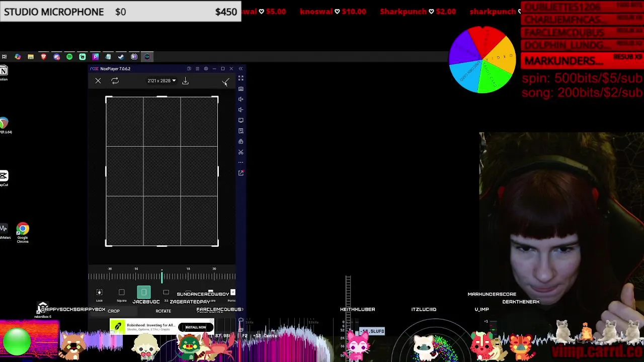This screenshot has height=362, width=644.
Task: Open NoxPlayer settings gear
Action: click(206, 69)
